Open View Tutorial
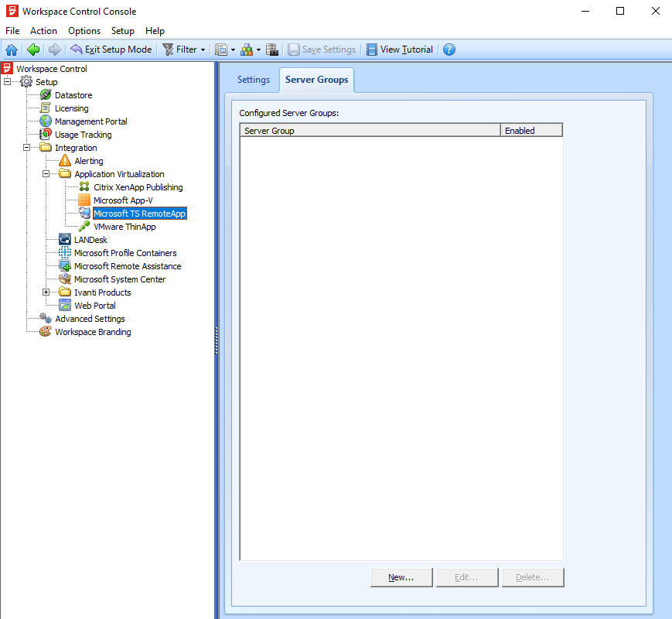The height and width of the screenshot is (619, 672). tap(400, 50)
